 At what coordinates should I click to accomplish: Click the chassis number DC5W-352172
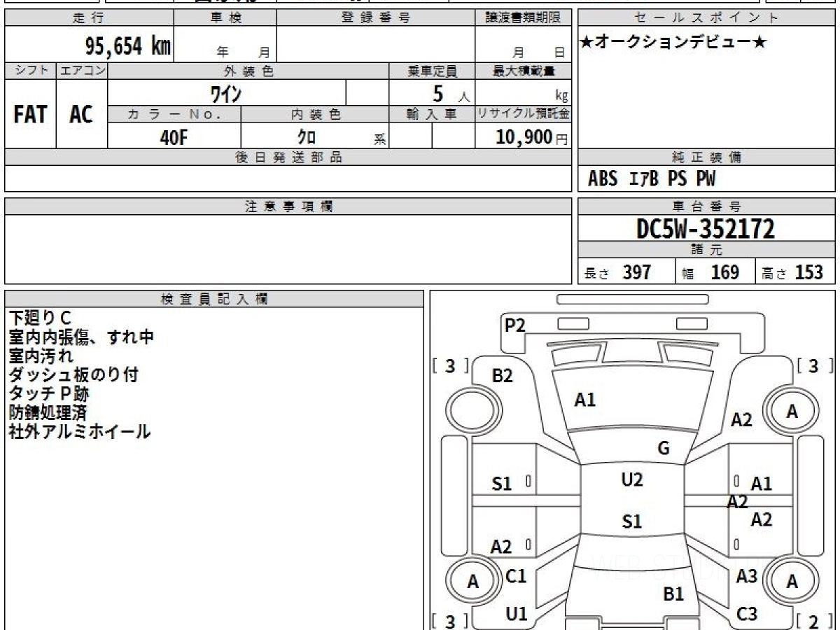706,229
